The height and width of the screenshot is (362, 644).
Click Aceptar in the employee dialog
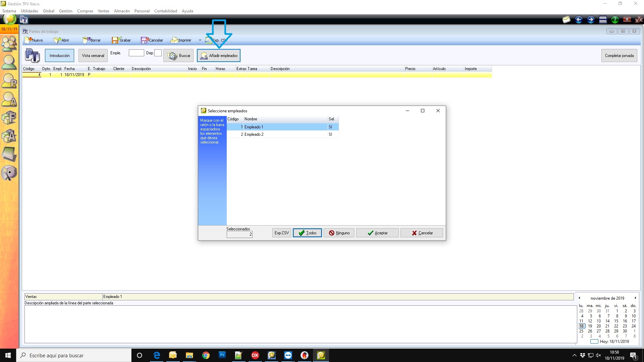click(377, 233)
